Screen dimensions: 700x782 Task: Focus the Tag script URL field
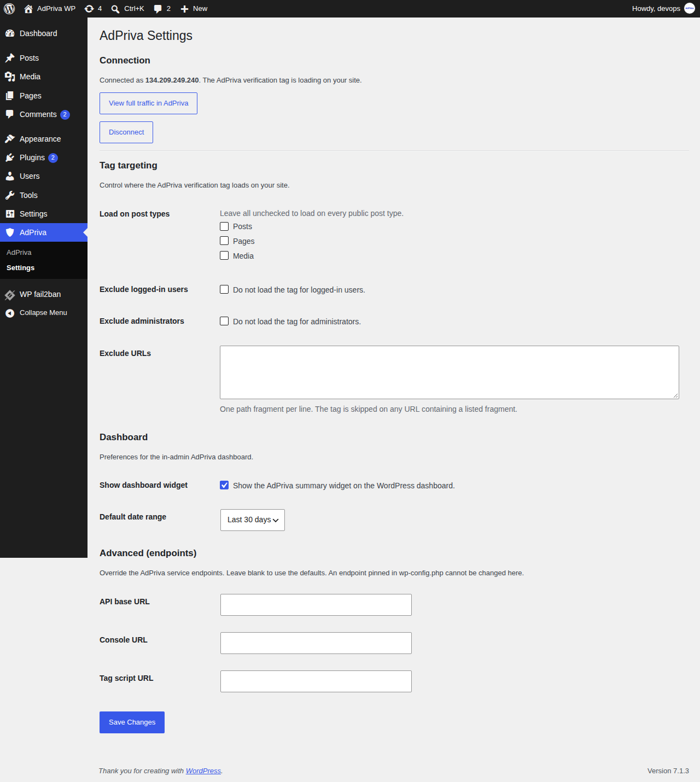point(316,681)
